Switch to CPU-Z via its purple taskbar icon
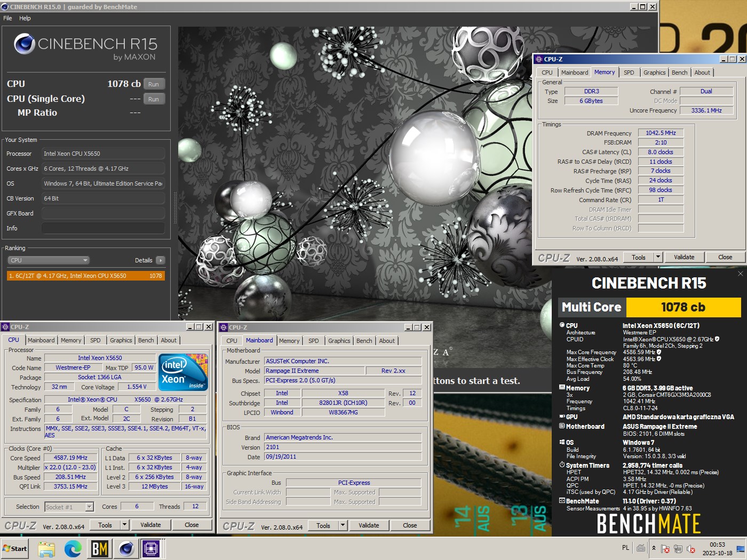This screenshot has width=747, height=560. tap(151, 548)
